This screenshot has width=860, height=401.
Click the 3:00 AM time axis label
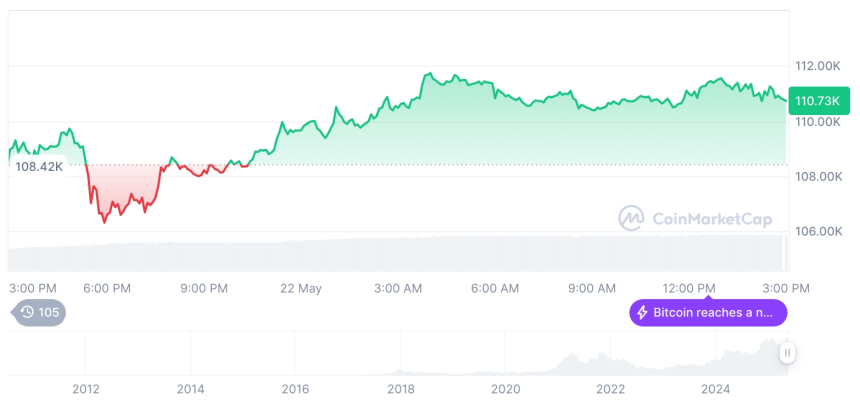click(x=398, y=288)
